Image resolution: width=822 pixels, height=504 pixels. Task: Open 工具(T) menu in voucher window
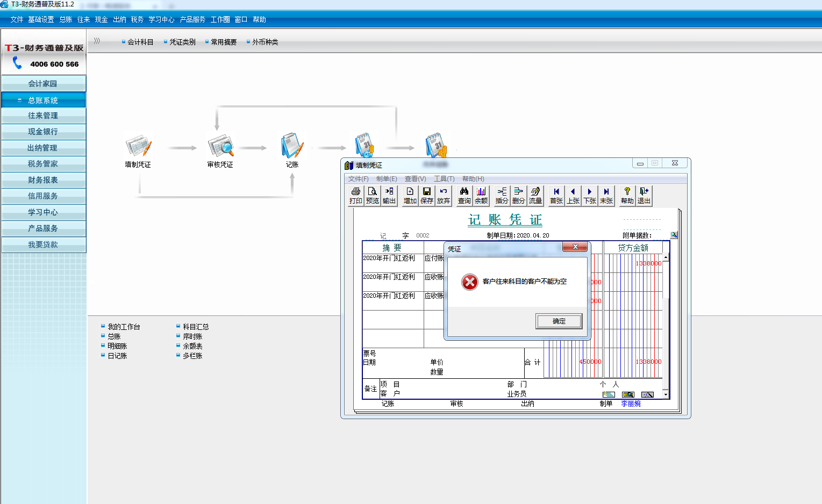[x=444, y=179]
